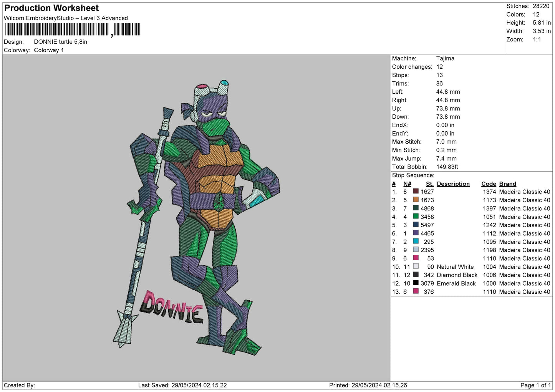Click the embroidered DONNIE lettering in the design
The image size is (555, 392).
[x=172, y=307]
